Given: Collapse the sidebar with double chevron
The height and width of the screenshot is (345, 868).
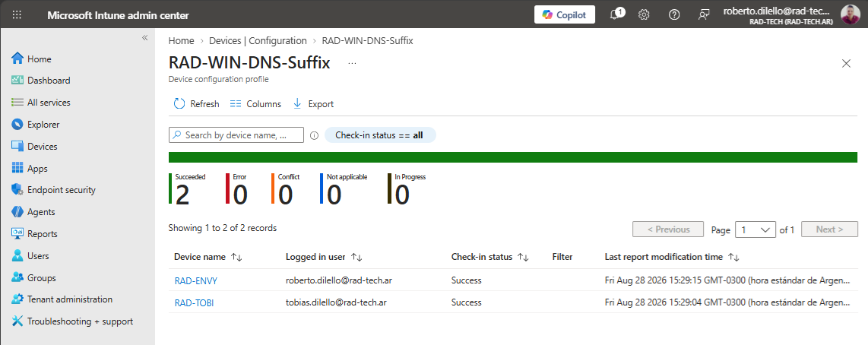Looking at the screenshot, I should coord(144,38).
